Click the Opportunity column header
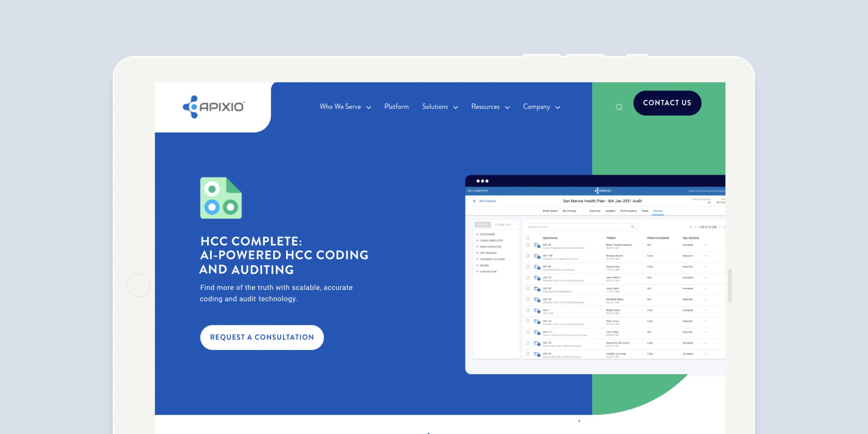This screenshot has height=434, width=868. click(x=550, y=238)
